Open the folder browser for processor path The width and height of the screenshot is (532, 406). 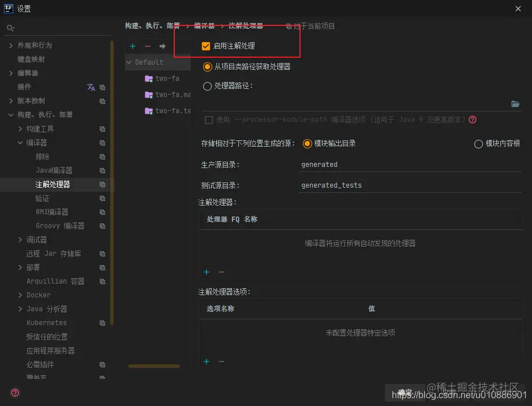tap(515, 104)
